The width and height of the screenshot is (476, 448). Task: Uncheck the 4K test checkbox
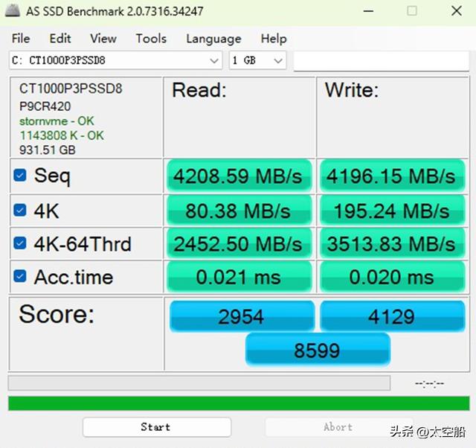coord(20,210)
